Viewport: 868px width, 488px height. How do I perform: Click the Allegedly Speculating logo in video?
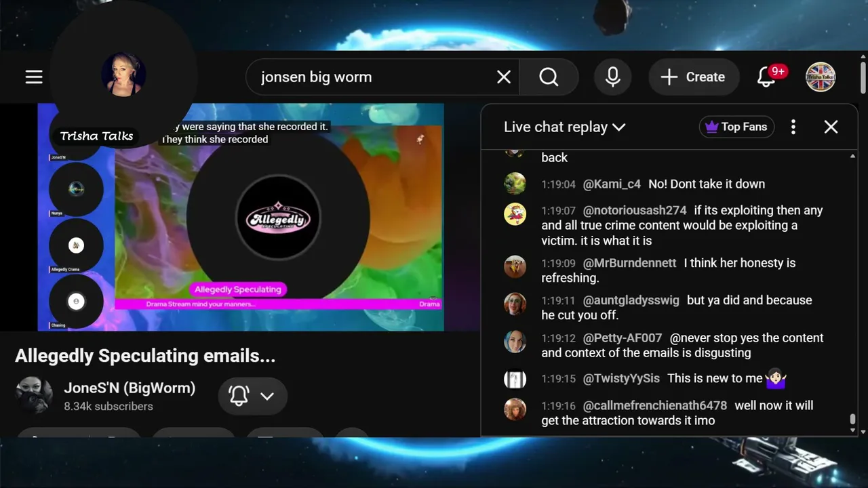[x=278, y=218]
